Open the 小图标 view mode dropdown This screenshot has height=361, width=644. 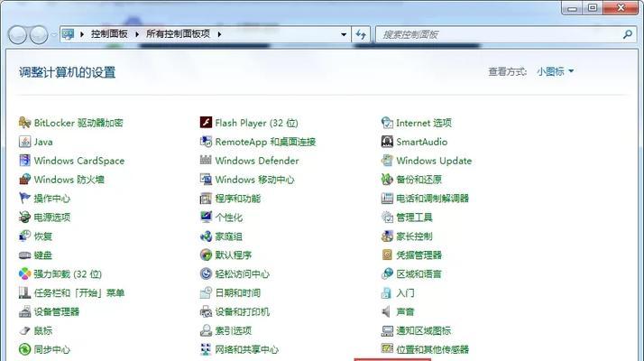(x=555, y=71)
